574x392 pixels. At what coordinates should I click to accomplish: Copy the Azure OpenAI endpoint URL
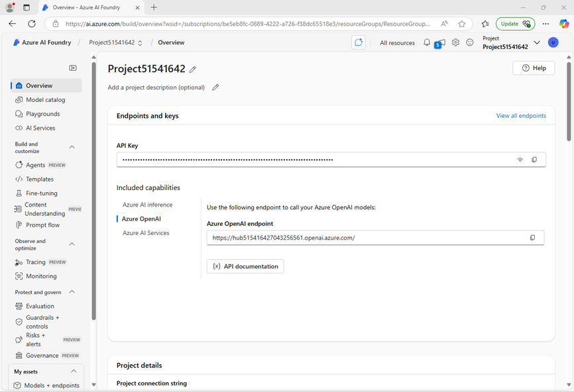point(532,238)
